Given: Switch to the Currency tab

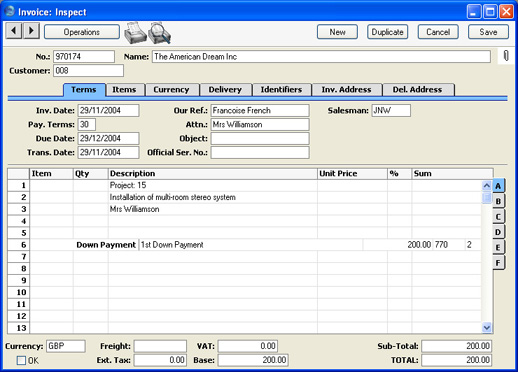Looking at the screenshot, I should (x=171, y=90).
